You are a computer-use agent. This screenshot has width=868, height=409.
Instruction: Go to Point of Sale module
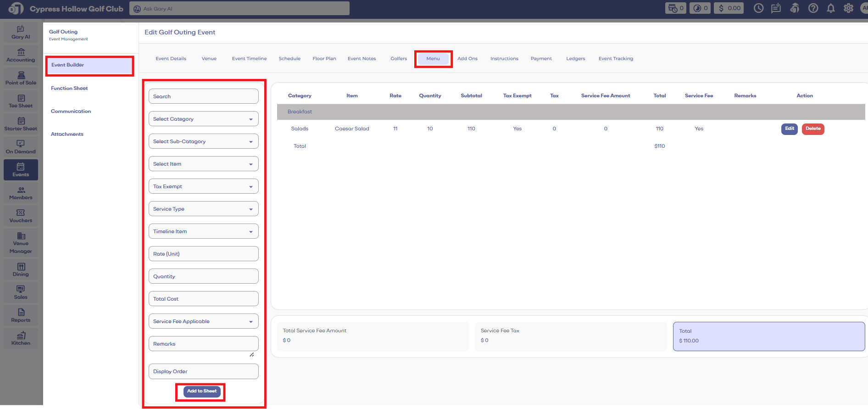(21, 78)
